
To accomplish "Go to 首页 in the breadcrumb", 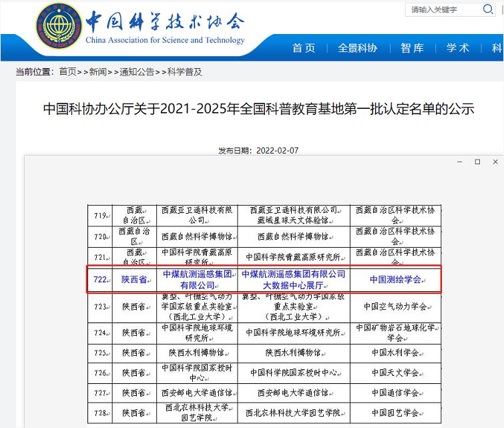I will (68, 71).
